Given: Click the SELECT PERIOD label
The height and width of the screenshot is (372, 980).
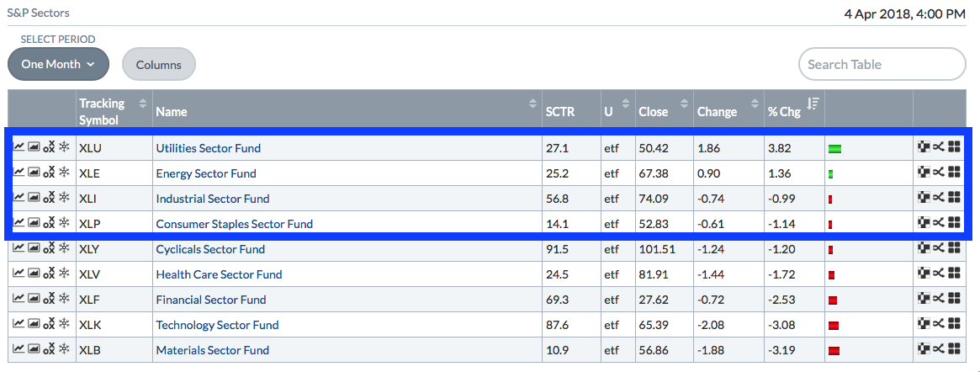Looking at the screenshot, I should click(57, 39).
